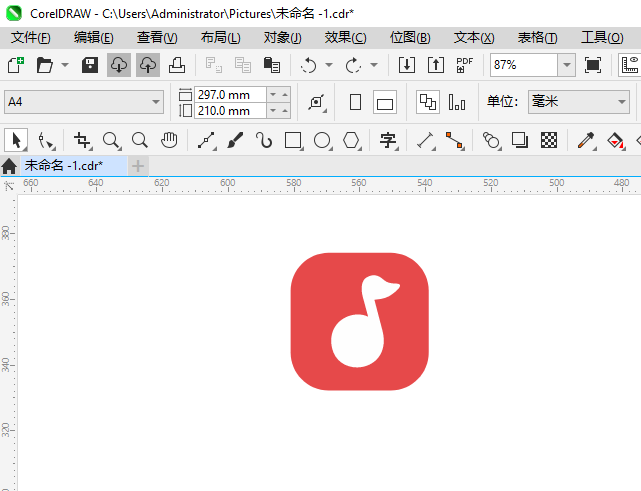Undo the last action
641x491 pixels.
308,65
